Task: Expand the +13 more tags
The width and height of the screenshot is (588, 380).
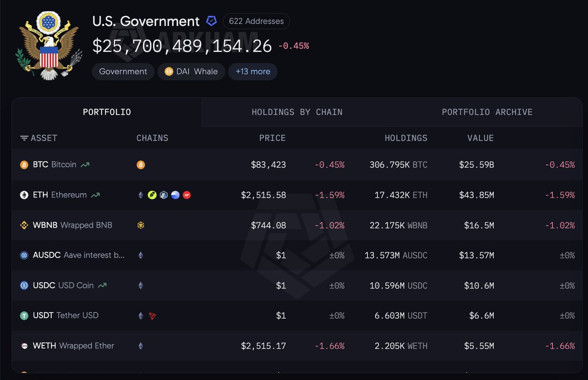Action: (253, 71)
